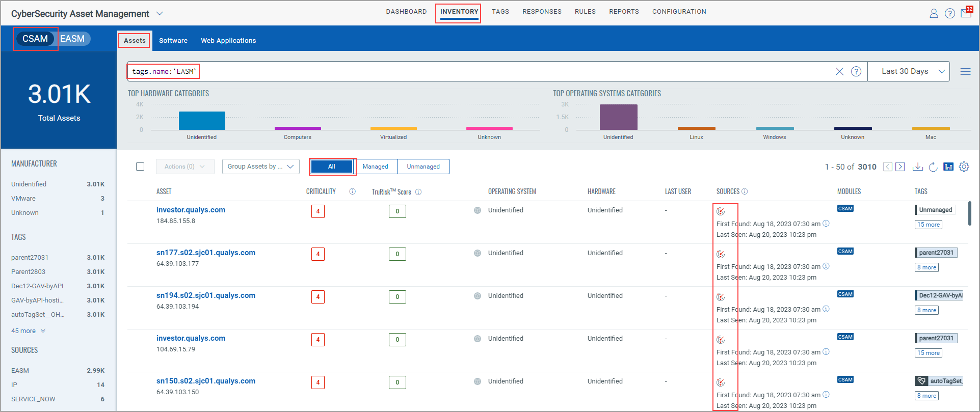Image resolution: width=980 pixels, height=412 pixels.
Task: Click OS icon for sn194.s02.sjc01 row
Action: coord(478,296)
